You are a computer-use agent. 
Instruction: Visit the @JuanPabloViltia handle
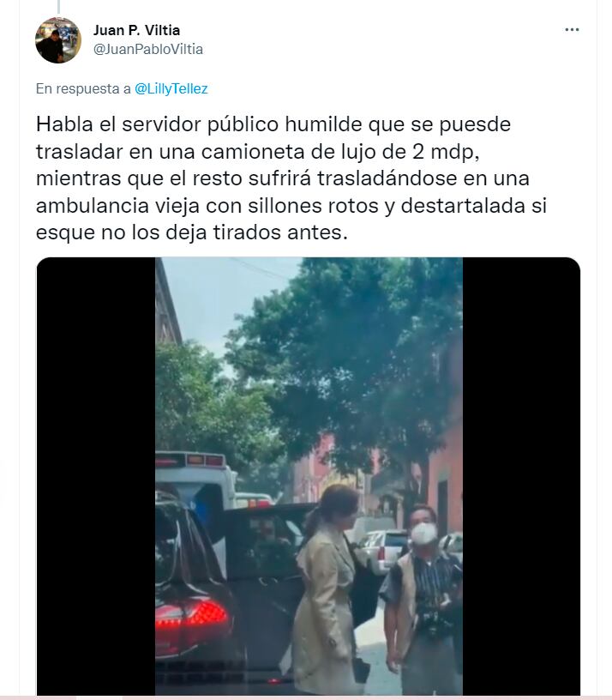pos(147,49)
